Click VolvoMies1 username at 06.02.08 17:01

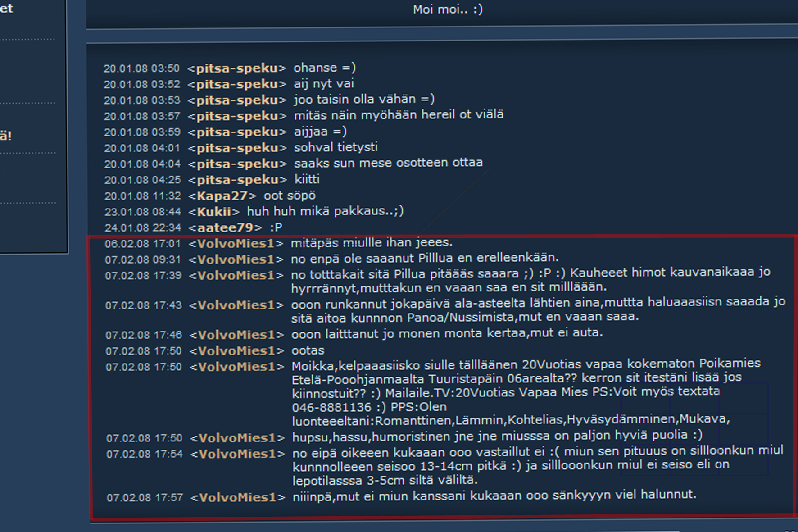tap(236, 244)
